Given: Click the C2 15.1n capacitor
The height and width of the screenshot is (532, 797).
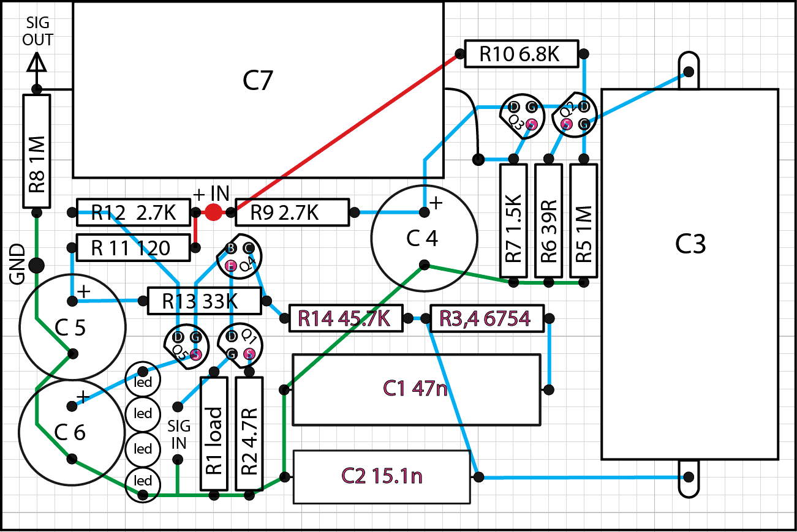Looking at the screenshot, I should (382, 477).
